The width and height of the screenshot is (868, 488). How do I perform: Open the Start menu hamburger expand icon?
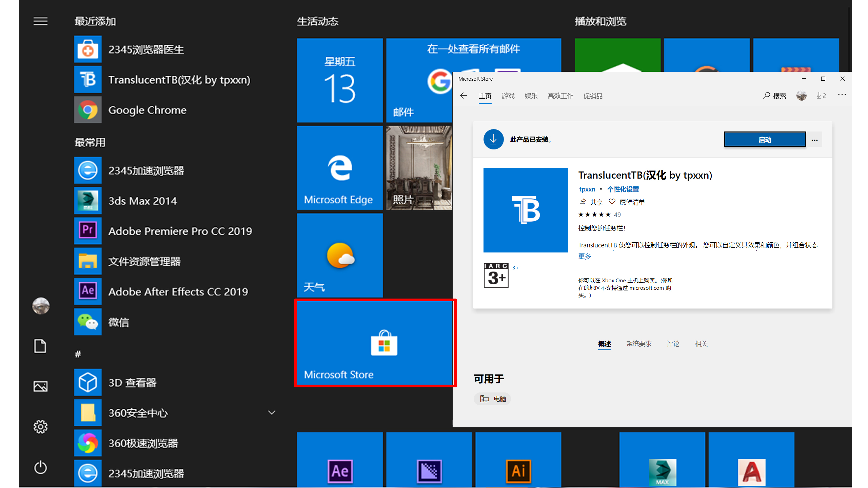40,21
